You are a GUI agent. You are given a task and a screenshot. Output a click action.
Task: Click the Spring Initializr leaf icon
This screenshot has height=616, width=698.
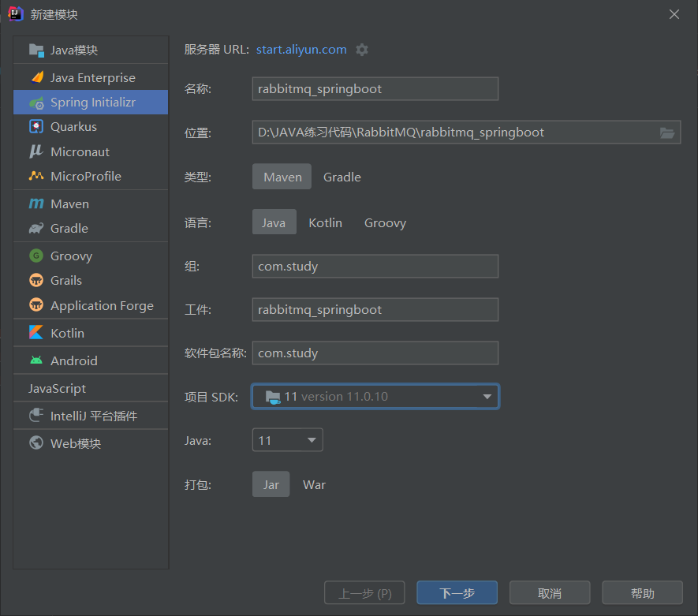(36, 103)
